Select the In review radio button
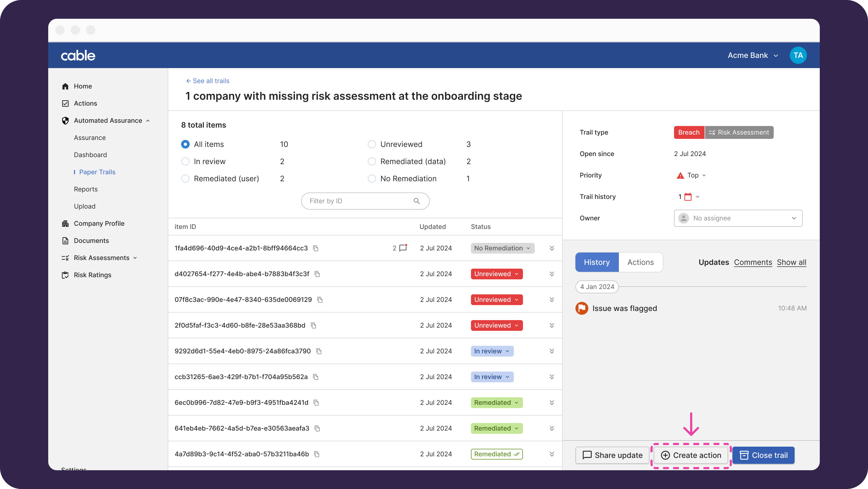The height and width of the screenshot is (489, 868). (x=185, y=162)
